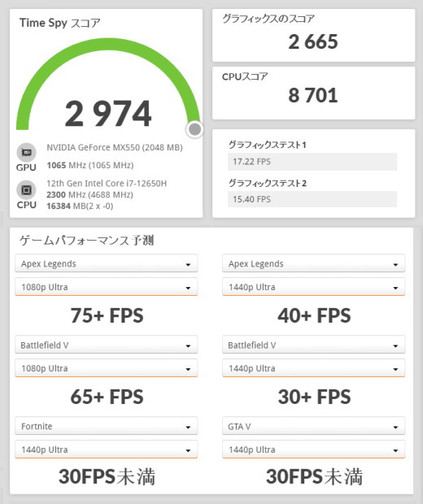
Task: Open 1440p Ultra dropdown under Battlefield V
Action: pyautogui.click(x=314, y=368)
